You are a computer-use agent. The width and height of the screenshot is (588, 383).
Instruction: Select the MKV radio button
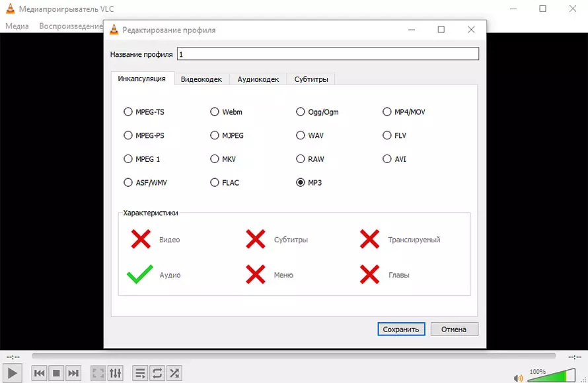tap(214, 159)
